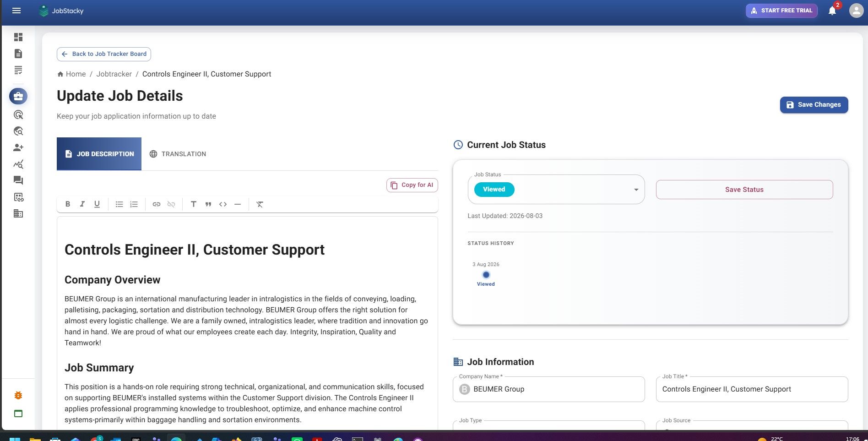Open the Job Status dropdown

pos(556,190)
